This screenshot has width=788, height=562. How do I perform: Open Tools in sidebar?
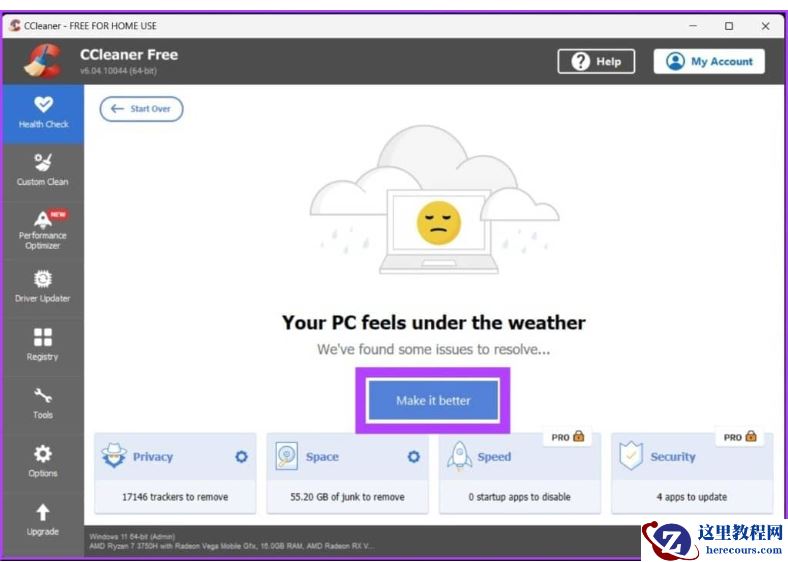point(43,404)
